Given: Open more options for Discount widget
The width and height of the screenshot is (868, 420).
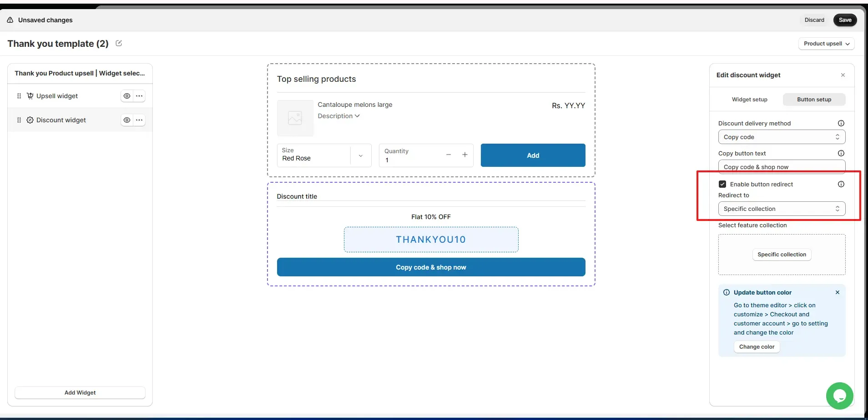Looking at the screenshot, I should [139, 120].
